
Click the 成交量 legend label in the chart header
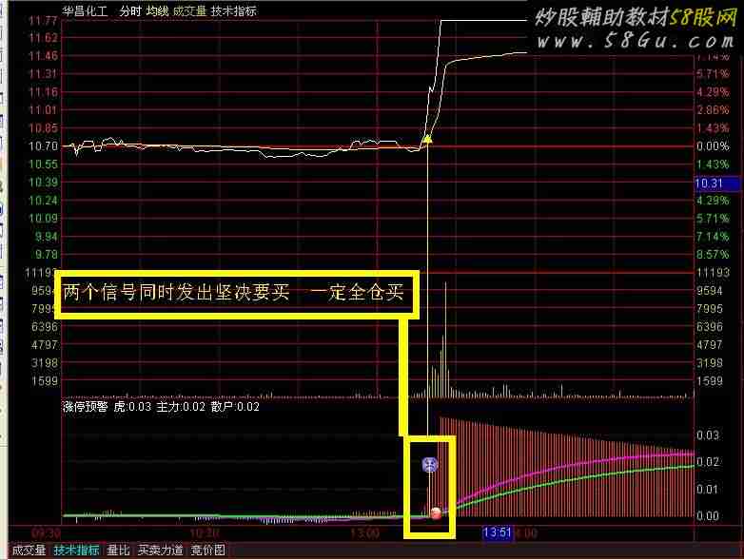(x=189, y=11)
